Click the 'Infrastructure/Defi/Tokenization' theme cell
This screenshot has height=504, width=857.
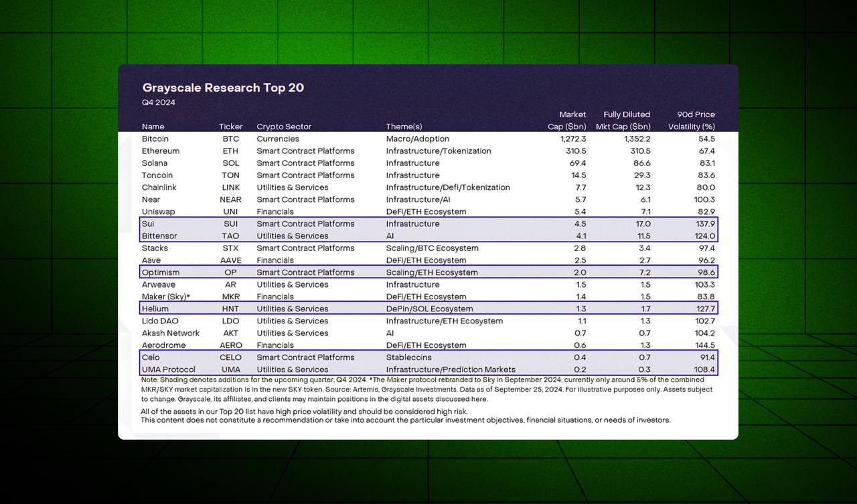[448, 187]
